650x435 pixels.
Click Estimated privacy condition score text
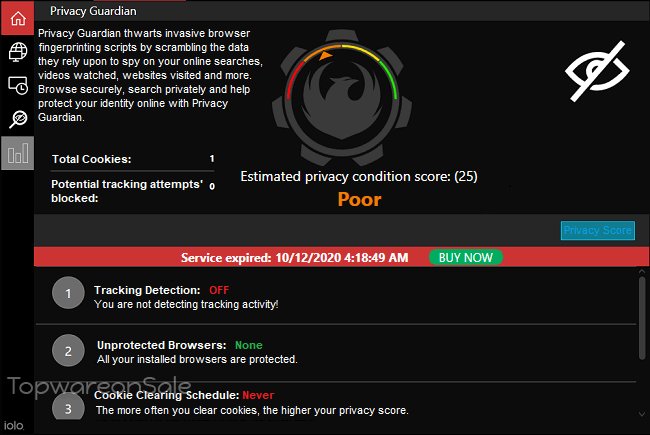point(359,177)
